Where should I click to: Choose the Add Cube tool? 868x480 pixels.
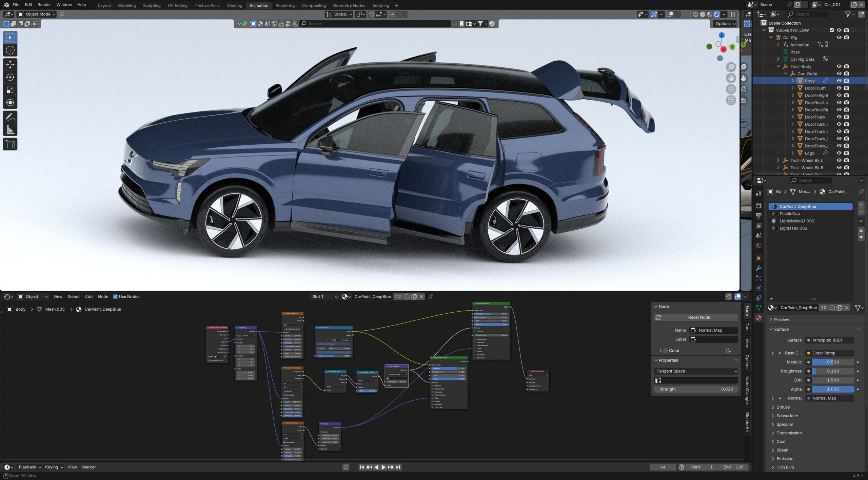(x=10, y=144)
